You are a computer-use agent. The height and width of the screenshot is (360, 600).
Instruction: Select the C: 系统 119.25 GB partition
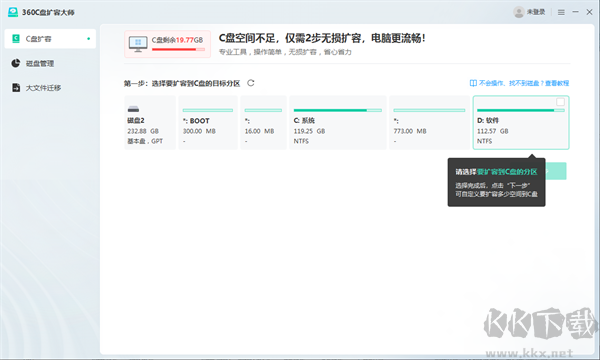coord(338,122)
